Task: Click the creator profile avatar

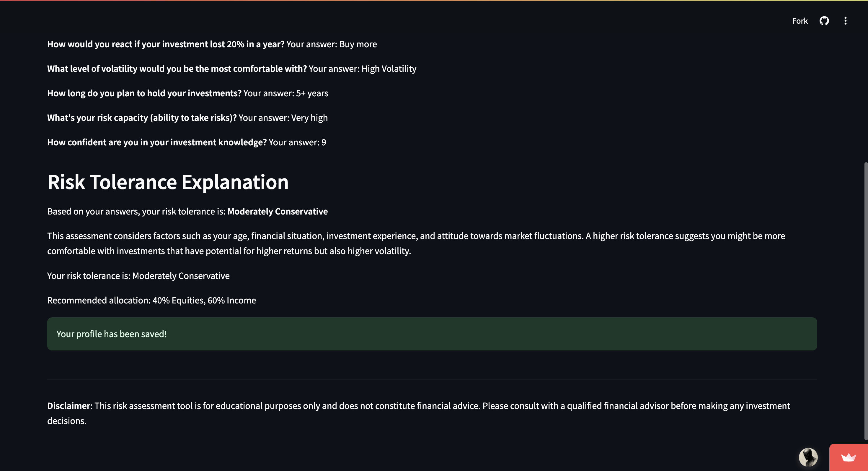Action: point(808,457)
